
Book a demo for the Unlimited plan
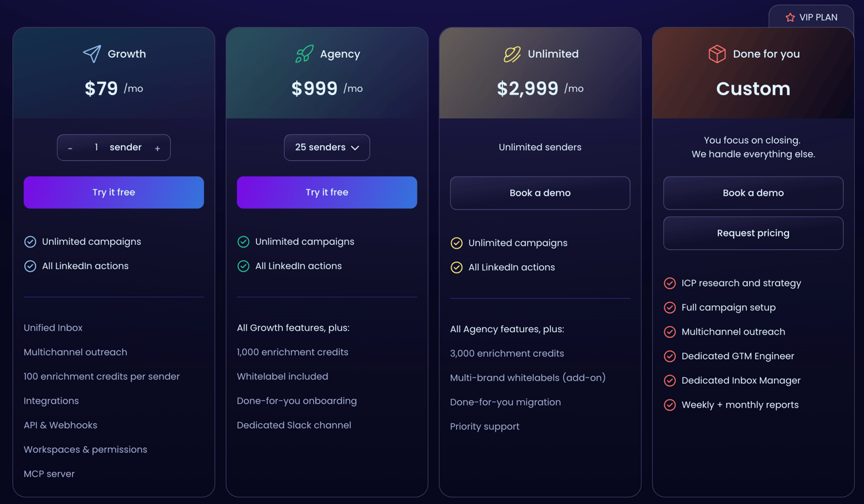[x=540, y=193]
